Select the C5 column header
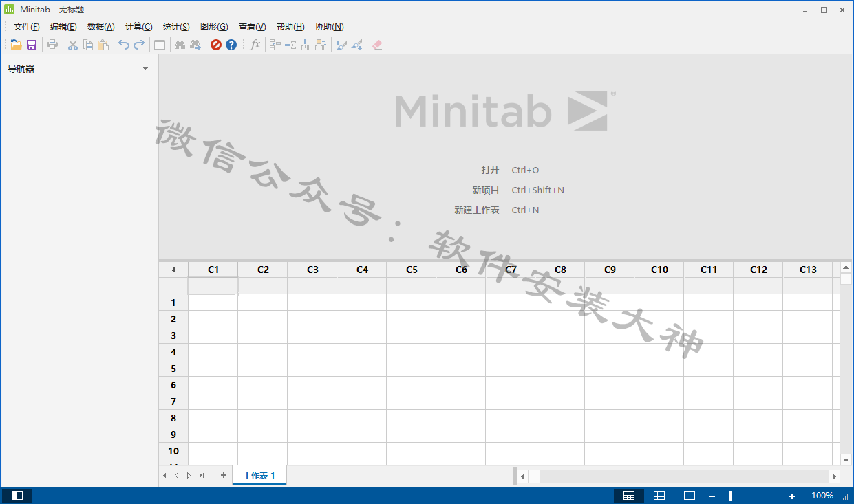The width and height of the screenshot is (854, 504). click(412, 270)
